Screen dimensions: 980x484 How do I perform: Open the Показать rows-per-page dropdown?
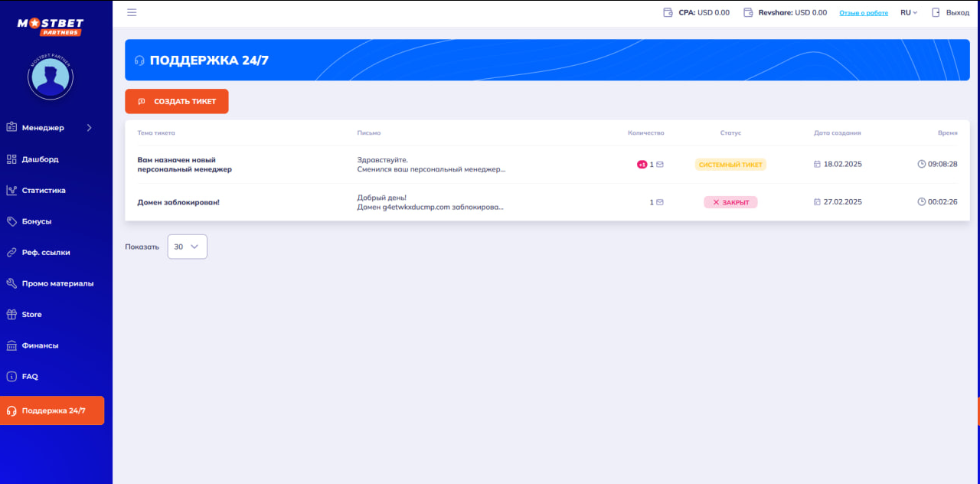click(187, 247)
